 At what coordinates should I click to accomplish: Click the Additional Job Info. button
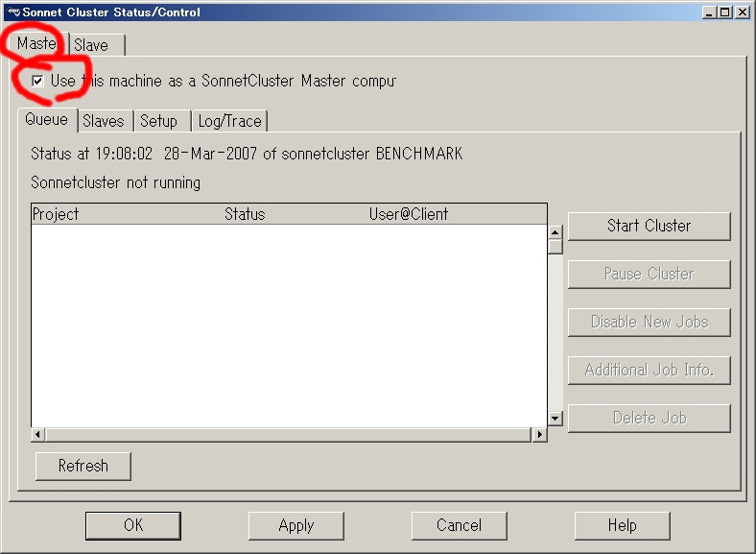coord(649,371)
